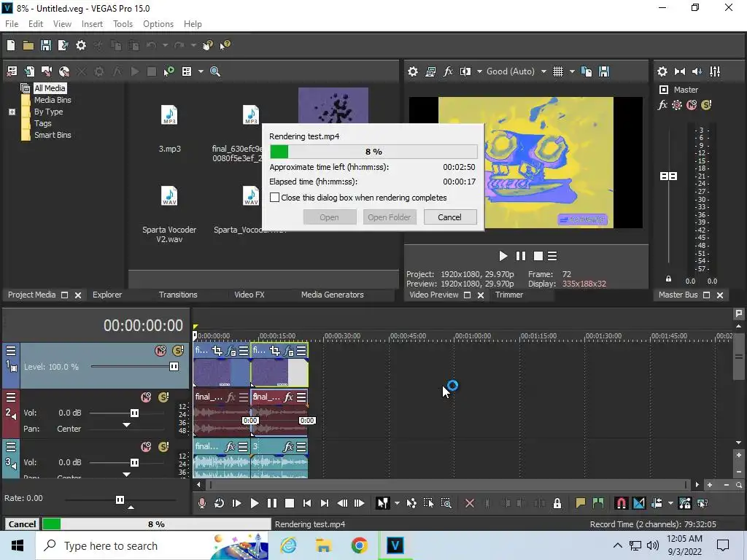Click the Record microphone icon in transport
The width and height of the screenshot is (747, 560).
click(x=202, y=503)
